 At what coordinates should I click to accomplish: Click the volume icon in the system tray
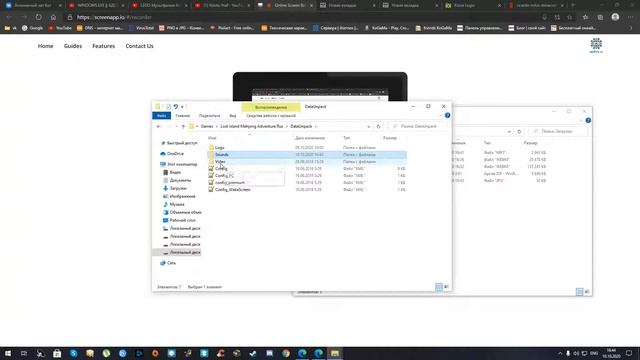pos(576,353)
